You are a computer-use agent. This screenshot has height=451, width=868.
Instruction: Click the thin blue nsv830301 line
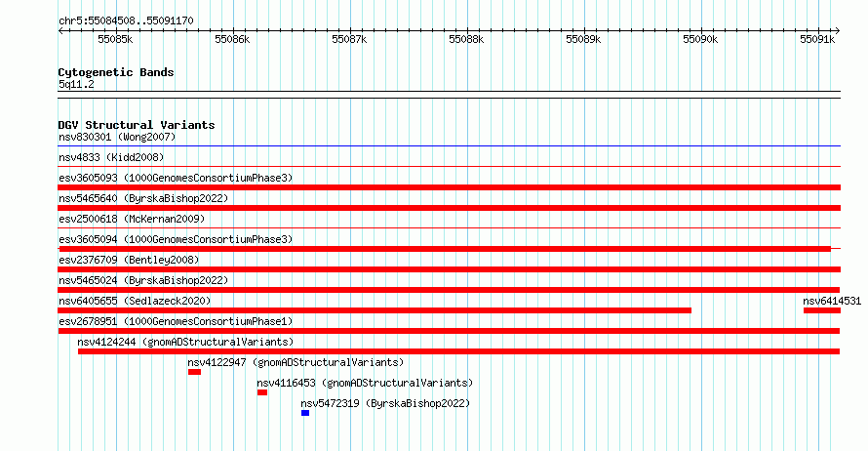coord(450,146)
